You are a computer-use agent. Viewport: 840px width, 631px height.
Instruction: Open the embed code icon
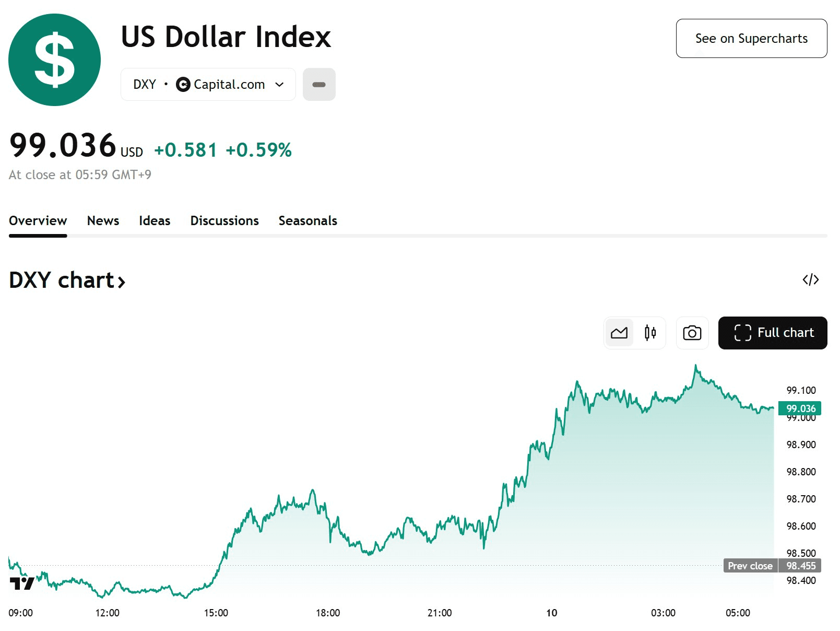810,280
